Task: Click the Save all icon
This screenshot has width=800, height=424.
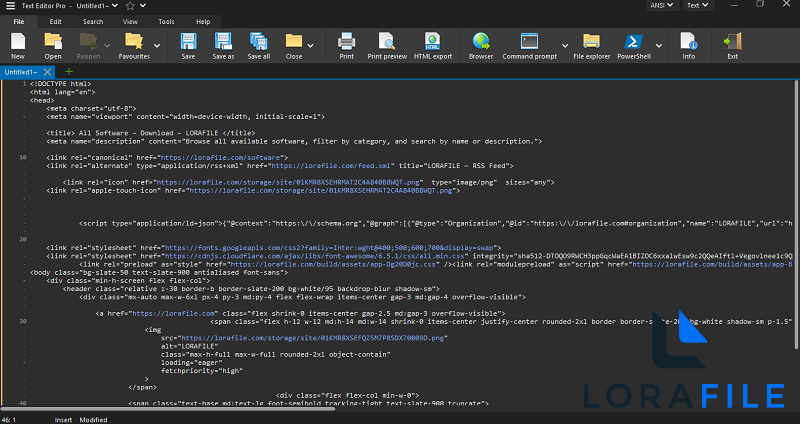Action: pyautogui.click(x=259, y=41)
